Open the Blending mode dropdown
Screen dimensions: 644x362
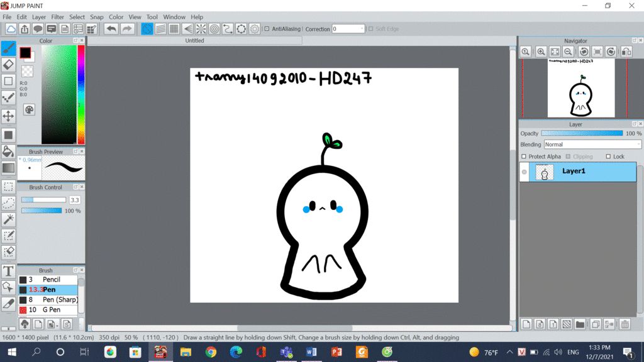pyautogui.click(x=592, y=145)
